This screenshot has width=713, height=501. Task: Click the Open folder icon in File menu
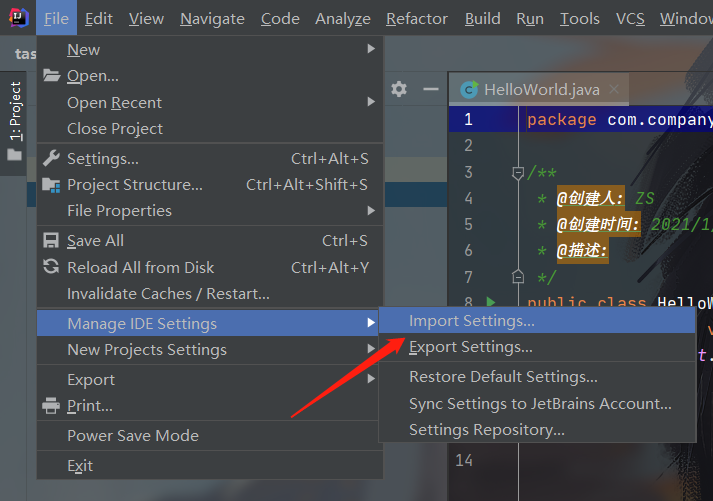point(51,75)
